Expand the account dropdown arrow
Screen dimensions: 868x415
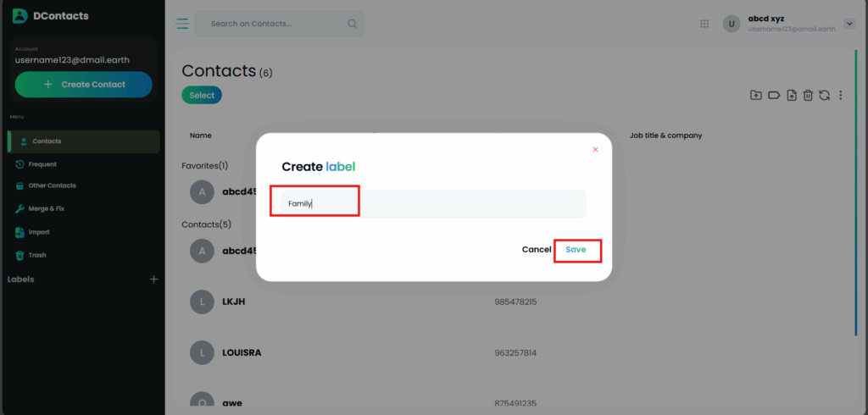(849, 24)
